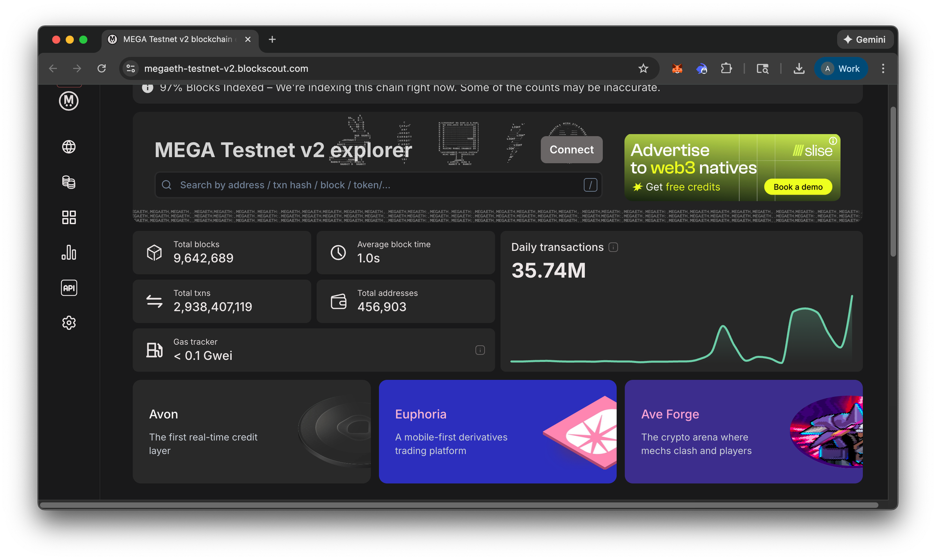Click the Connect wallet button
Image resolution: width=936 pixels, height=560 pixels.
(x=571, y=150)
